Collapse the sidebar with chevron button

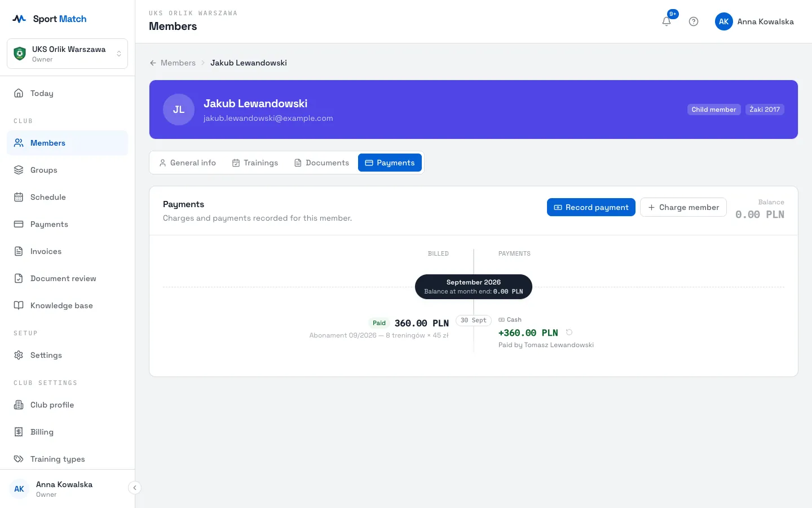[135, 488]
